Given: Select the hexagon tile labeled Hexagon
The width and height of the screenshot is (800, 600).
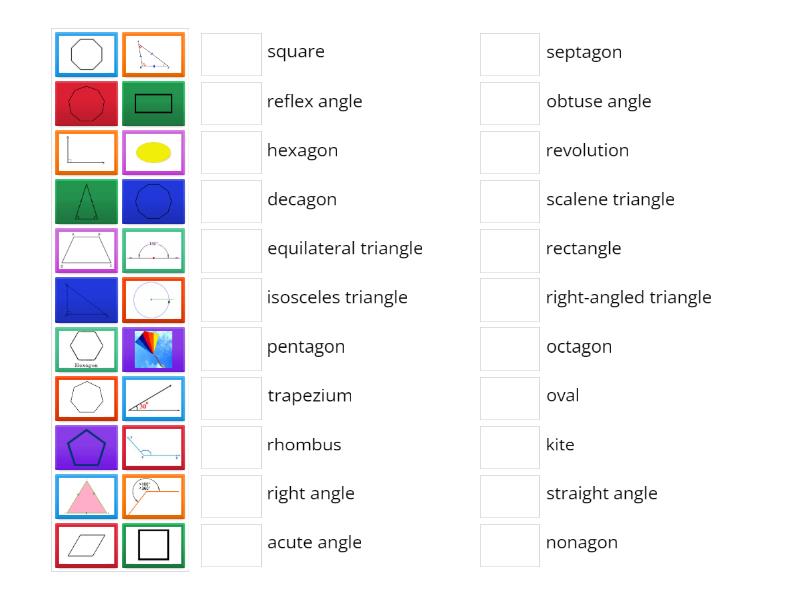Looking at the screenshot, I should pyautogui.click(x=85, y=349).
